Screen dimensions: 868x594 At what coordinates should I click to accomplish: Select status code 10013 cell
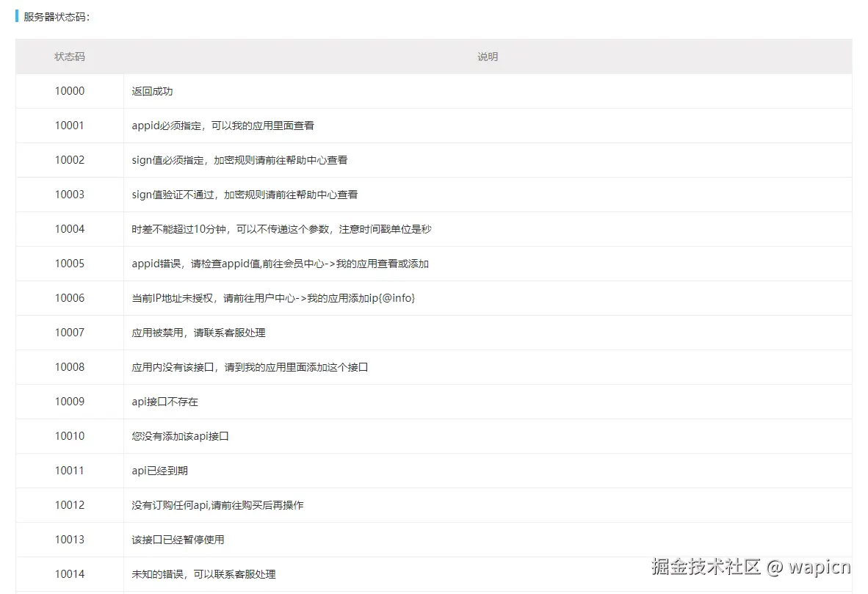[x=69, y=540]
